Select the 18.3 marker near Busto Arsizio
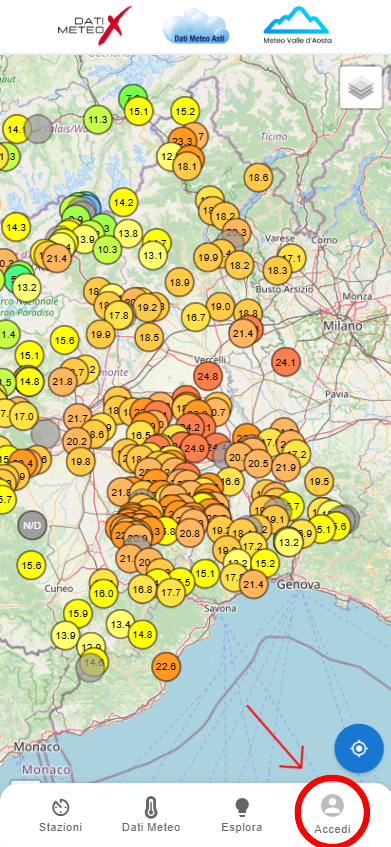The width and height of the screenshot is (391, 847). [277, 270]
